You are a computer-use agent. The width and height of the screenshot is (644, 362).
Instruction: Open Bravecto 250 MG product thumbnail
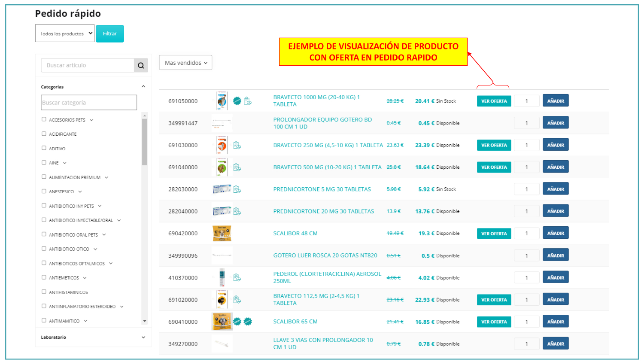tap(222, 145)
